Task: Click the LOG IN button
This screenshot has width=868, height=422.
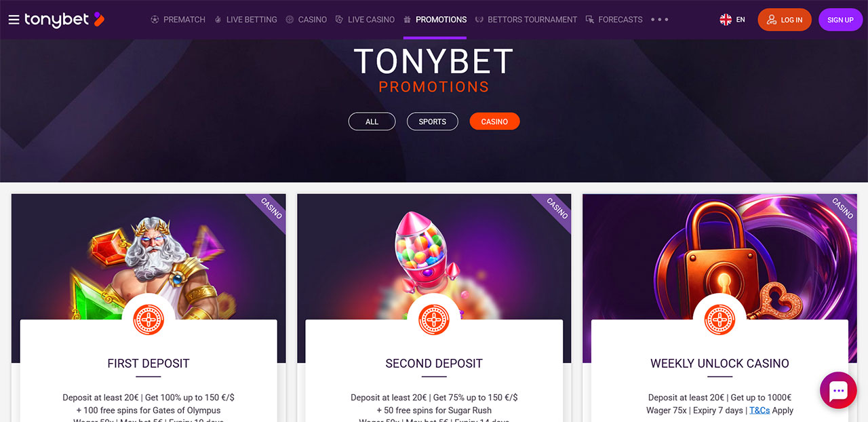Action: [785, 20]
